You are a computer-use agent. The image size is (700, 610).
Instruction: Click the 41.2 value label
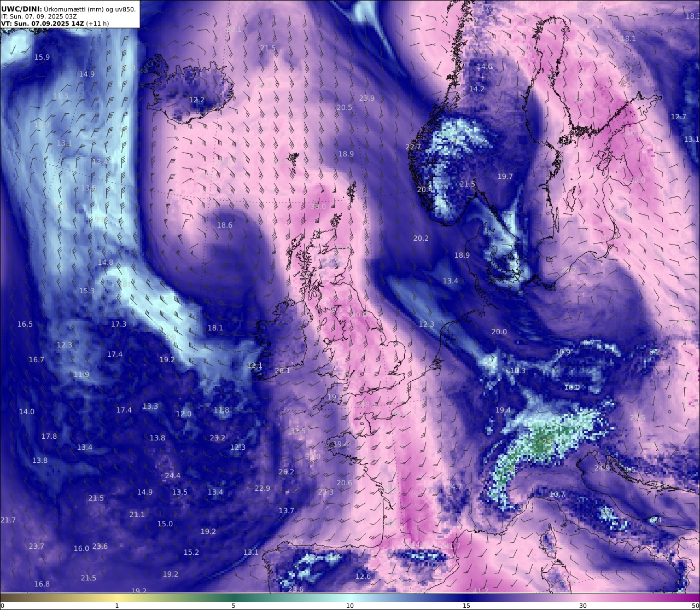click(481, 591)
